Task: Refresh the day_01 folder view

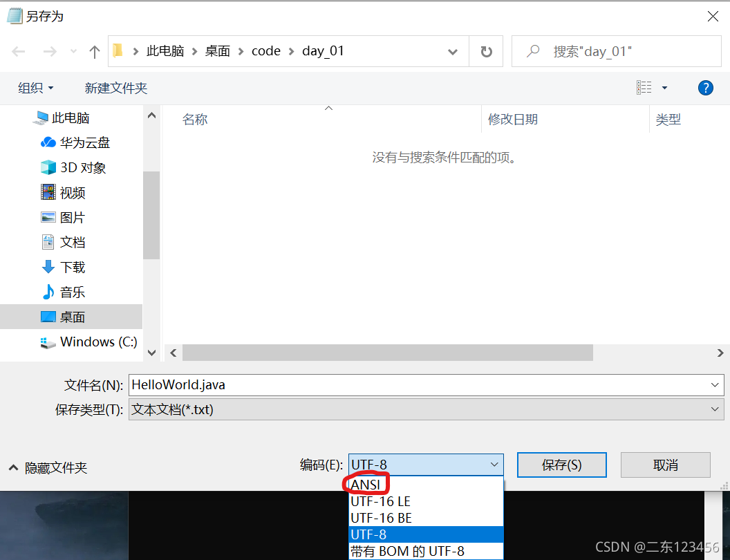Action: point(486,50)
